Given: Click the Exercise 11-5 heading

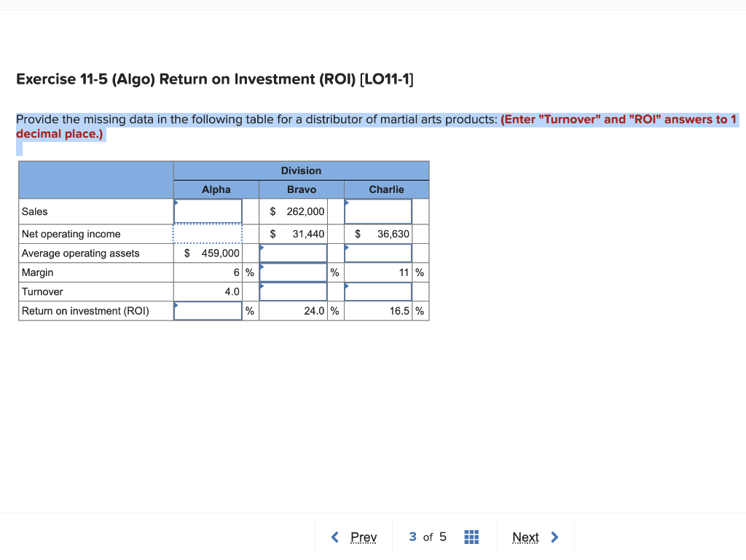Looking at the screenshot, I should coord(215,79).
